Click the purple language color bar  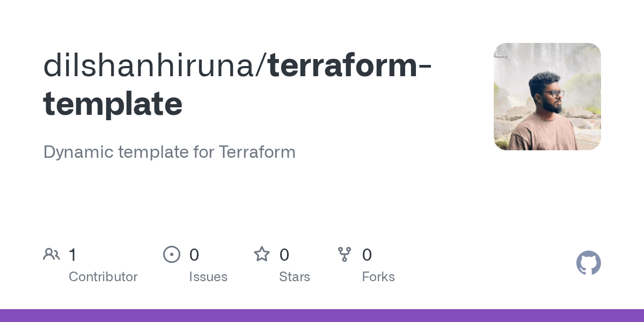(x=322, y=316)
